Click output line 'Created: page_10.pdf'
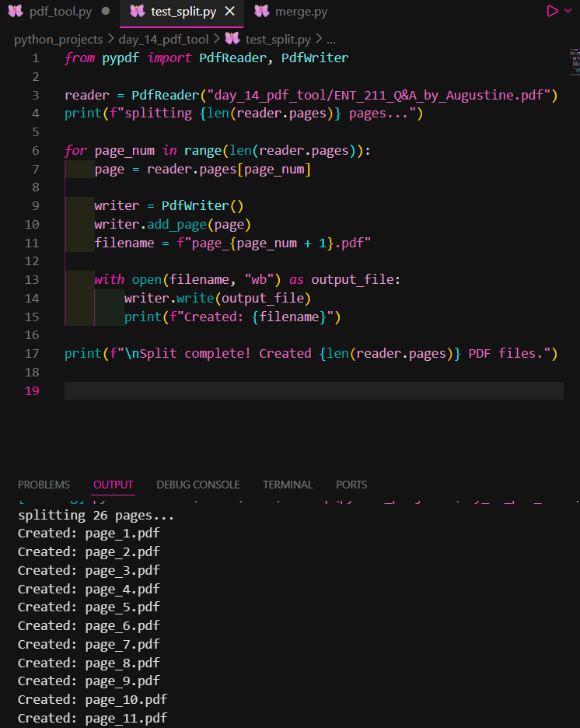 coord(93,700)
